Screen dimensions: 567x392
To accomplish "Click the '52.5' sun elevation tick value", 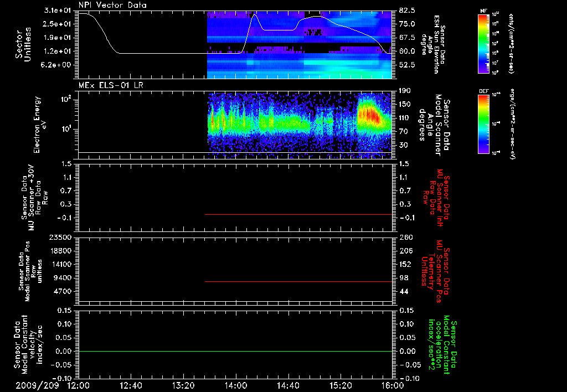I will (x=407, y=65).
